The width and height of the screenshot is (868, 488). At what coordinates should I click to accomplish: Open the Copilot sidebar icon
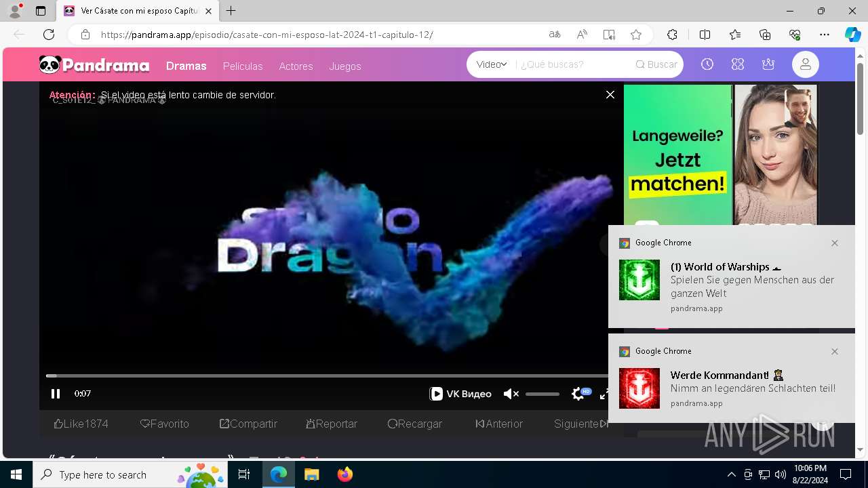pyautogui.click(x=852, y=35)
